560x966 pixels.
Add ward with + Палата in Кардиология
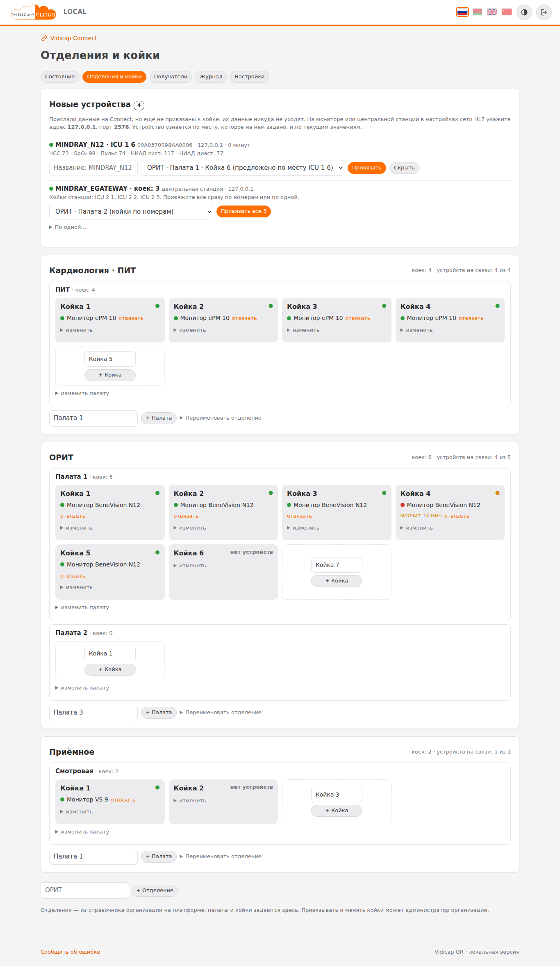(x=159, y=418)
